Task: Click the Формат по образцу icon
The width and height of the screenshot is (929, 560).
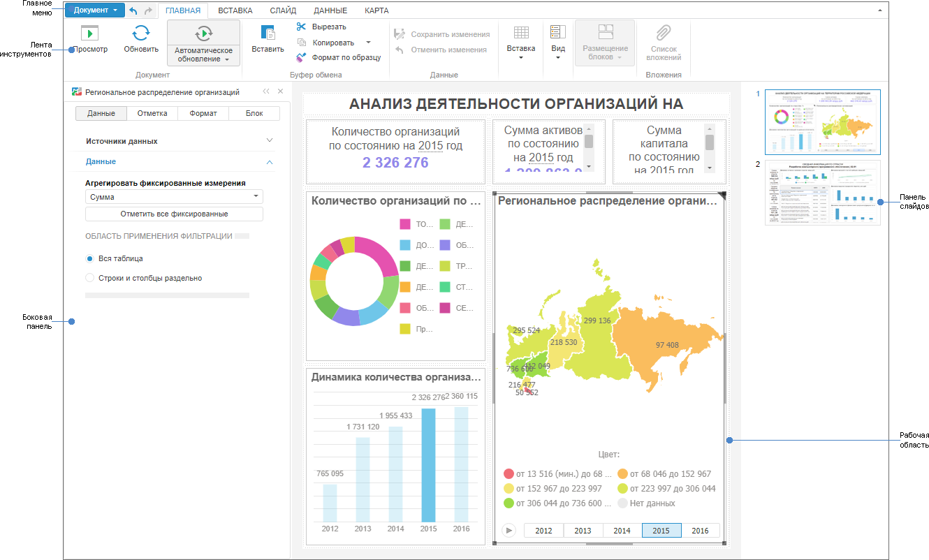Action: [x=301, y=57]
